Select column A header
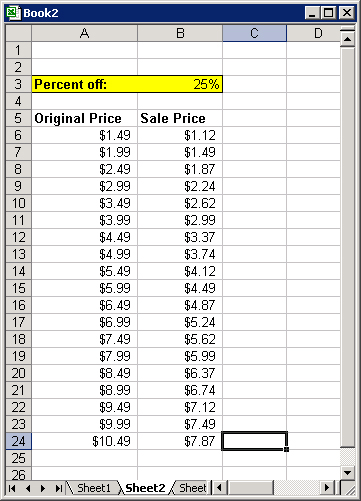Viewport: 361px width, 501px height. pyautogui.click(x=84, y=33)
